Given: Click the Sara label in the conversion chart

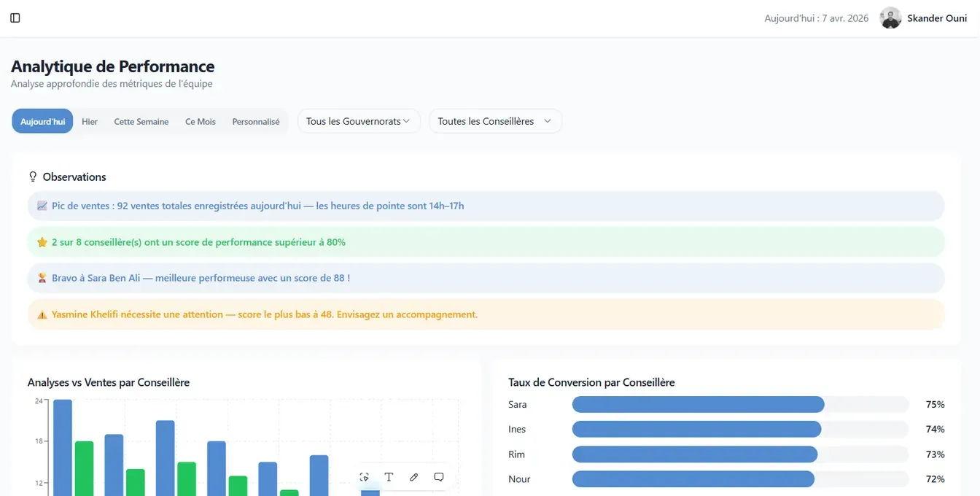Looking at the screenshot, I should tap(517, 404).
